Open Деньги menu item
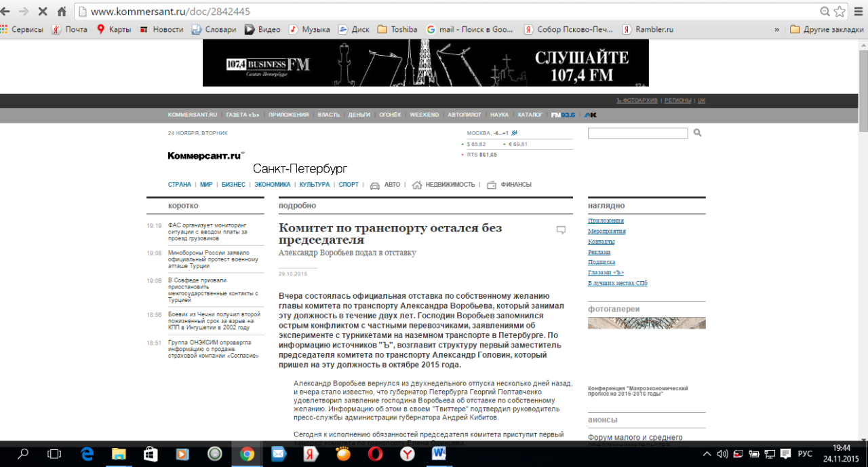This screenshot has width=868, height=467. [x=359, y=115]
